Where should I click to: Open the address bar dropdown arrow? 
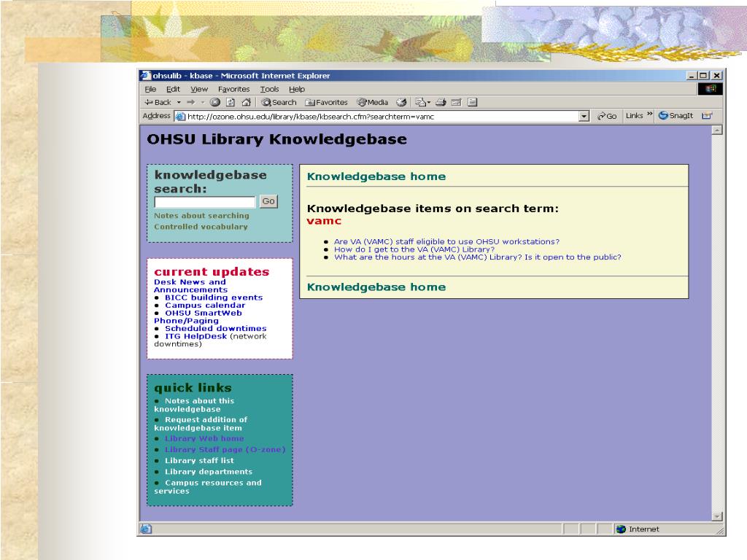coord(584,116)
